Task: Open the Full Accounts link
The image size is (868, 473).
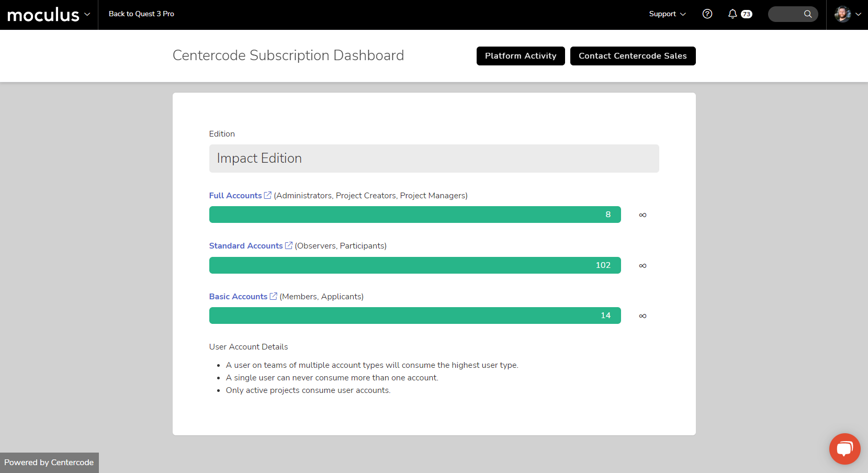Action: [x=235, y=195]
